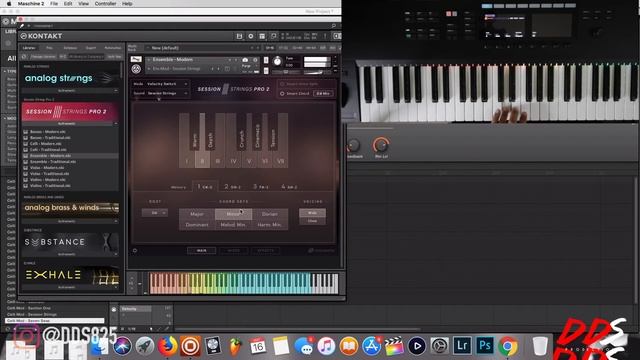The width and height of the screenshot is (640, 360).
Task: Select the Dominant chord set
Action: [197, 224]
